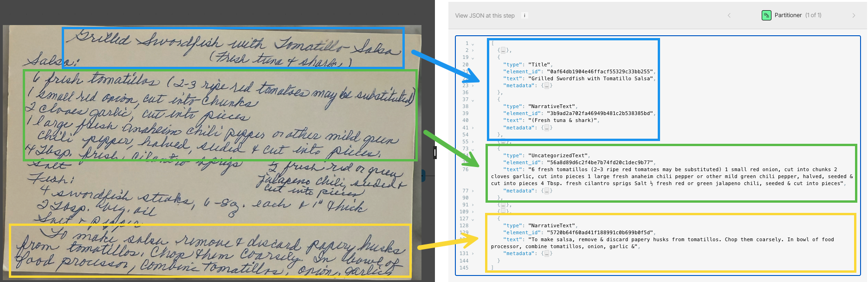Click the element_id starting 5720b64f60ad
This screenshot has height=282, width=868.
[599, 233]
